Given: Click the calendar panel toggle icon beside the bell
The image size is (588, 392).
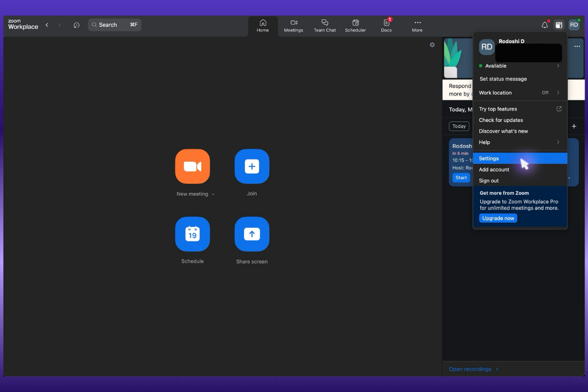Looking at the screenshot, I should (559, 25).
